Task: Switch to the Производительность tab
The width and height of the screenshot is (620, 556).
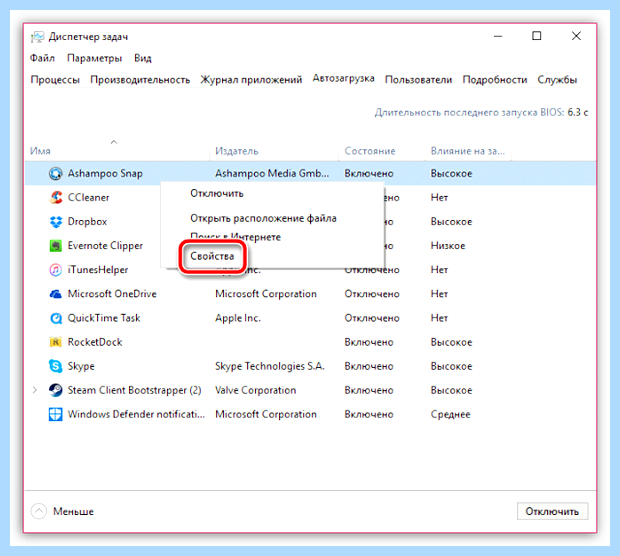Action: [140, 79]
